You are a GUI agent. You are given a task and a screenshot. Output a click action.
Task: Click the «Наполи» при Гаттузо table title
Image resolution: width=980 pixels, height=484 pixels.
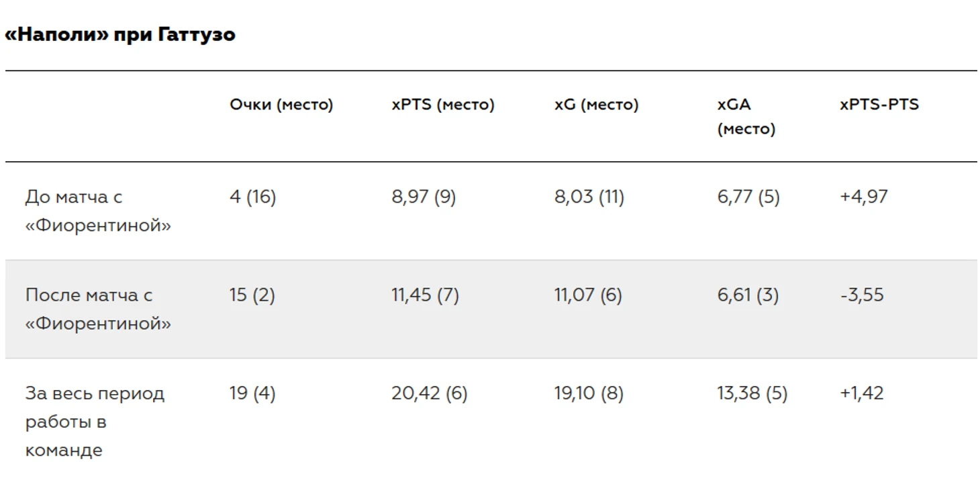120,34
